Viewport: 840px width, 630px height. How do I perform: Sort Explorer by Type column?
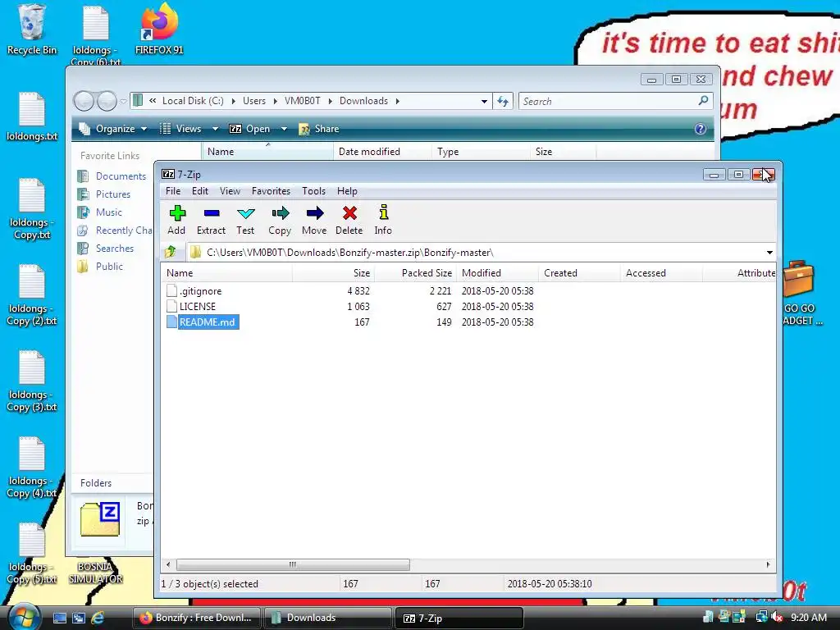pyautogui.click(x=481, y=152)
